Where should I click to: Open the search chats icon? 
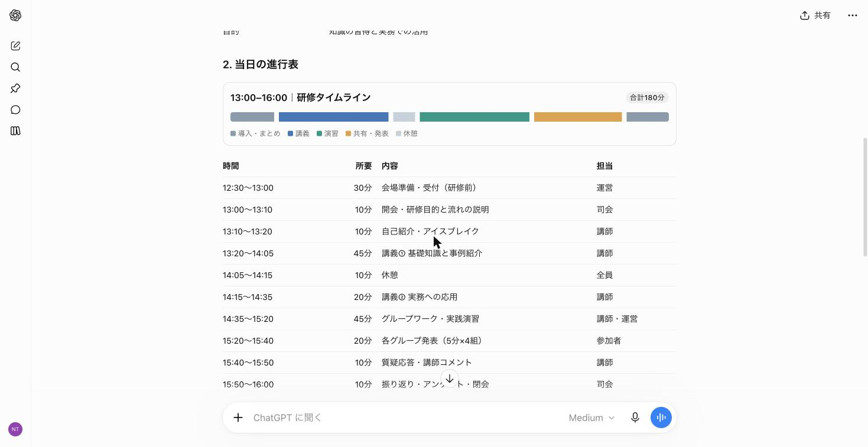pos(15,67)
